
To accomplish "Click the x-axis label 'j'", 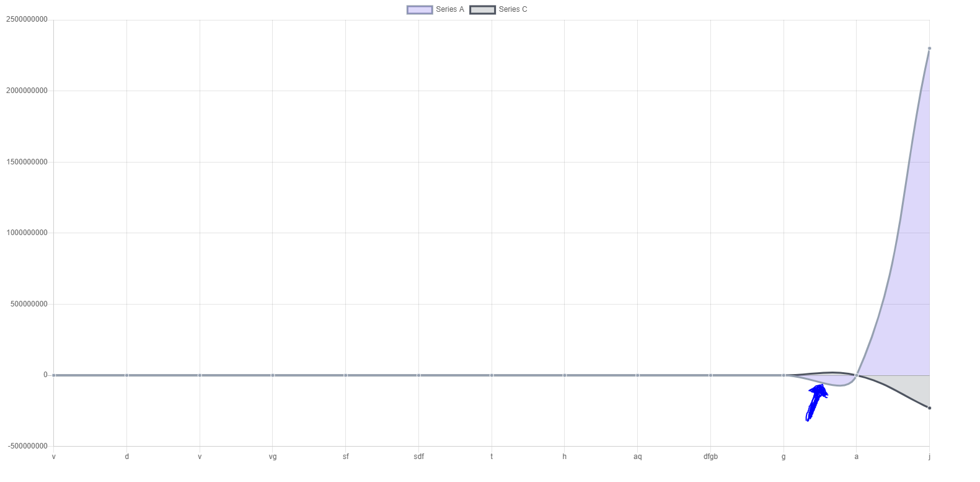I will pos(929,457).
